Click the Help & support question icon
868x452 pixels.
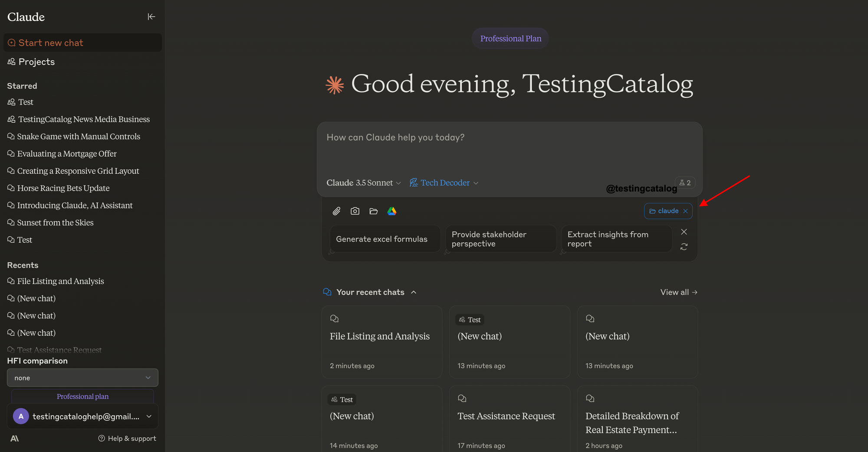tap(102, 439)
